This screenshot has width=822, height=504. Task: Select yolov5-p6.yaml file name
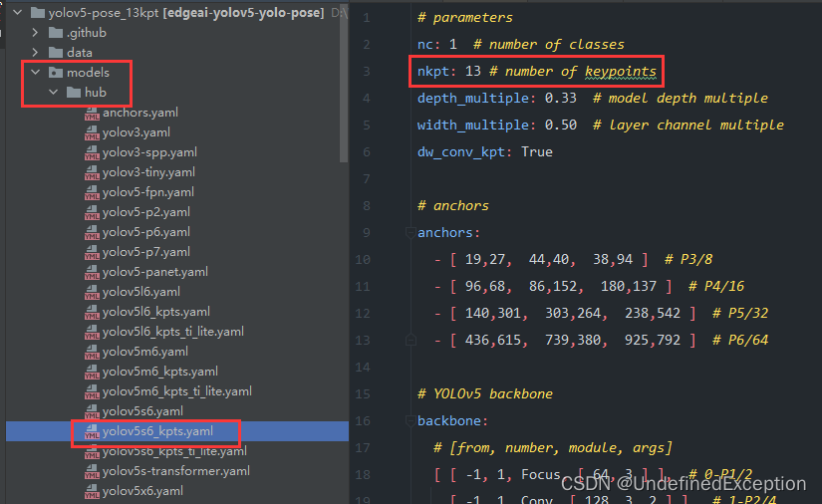click(x=146, y=231)
